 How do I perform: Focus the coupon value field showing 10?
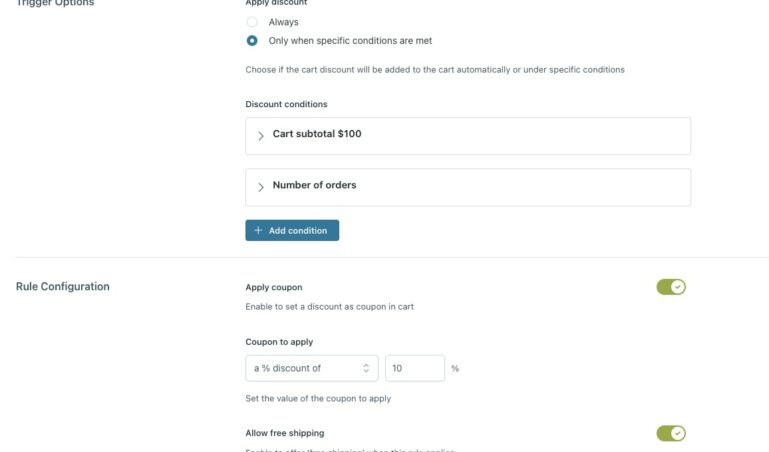[x=414, y=368]
